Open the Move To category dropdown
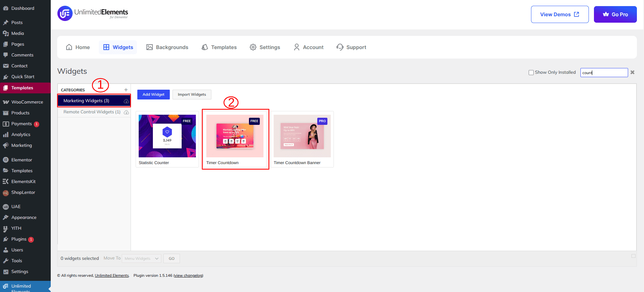The width and height of the screenshot is (644, 292). 141,259
